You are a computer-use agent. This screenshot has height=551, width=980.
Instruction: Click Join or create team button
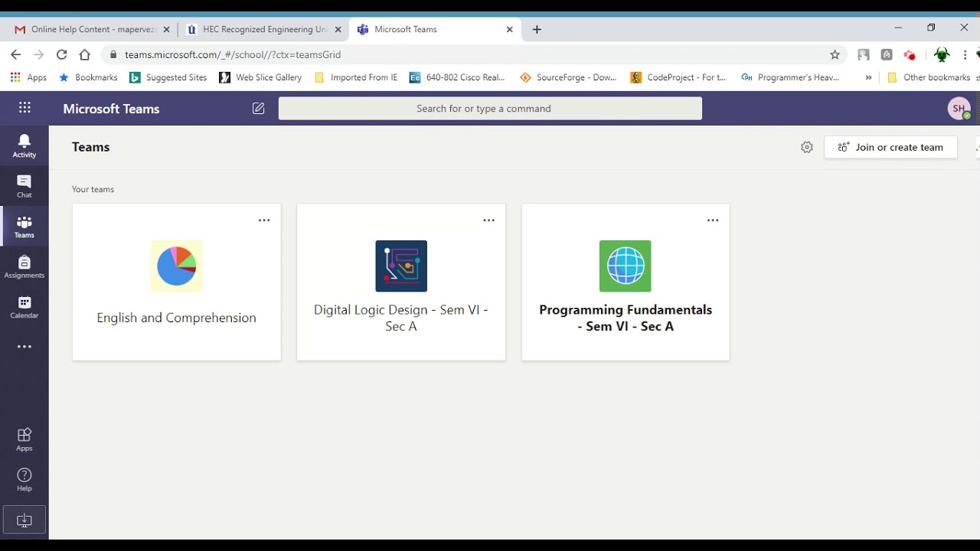890,147
